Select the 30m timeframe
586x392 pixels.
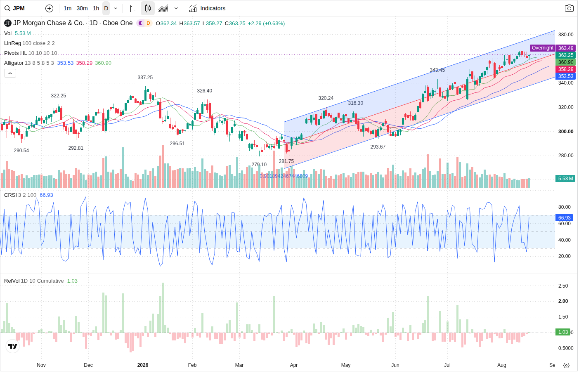pyautogui.click(x=82, y=8)
